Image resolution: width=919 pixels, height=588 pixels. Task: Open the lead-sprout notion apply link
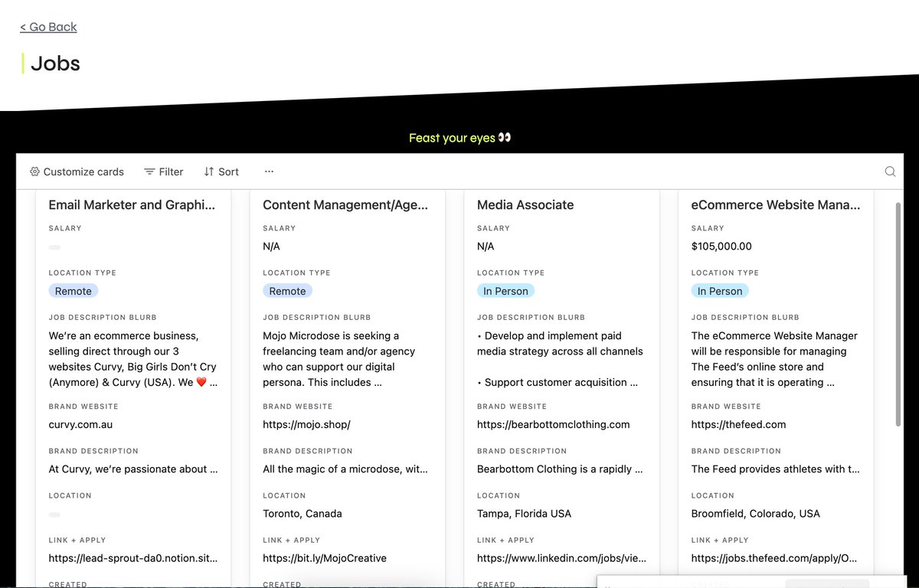click(132, 558)
